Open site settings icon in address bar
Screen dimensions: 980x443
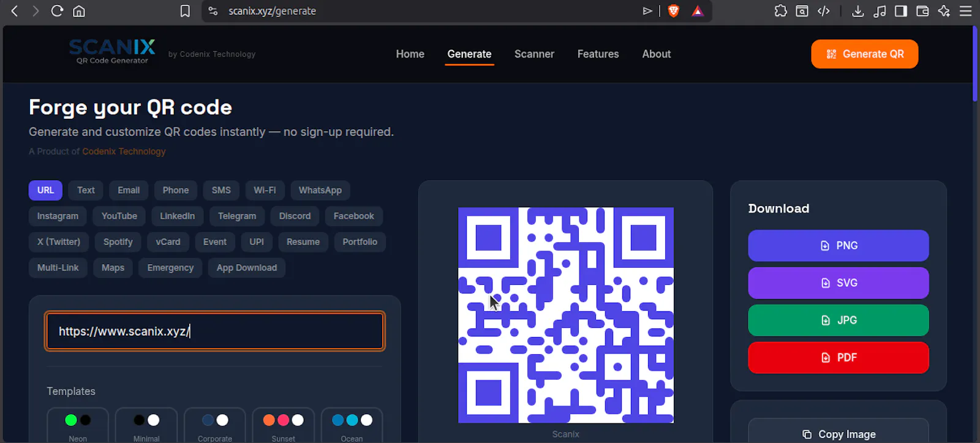click(213, 11)
